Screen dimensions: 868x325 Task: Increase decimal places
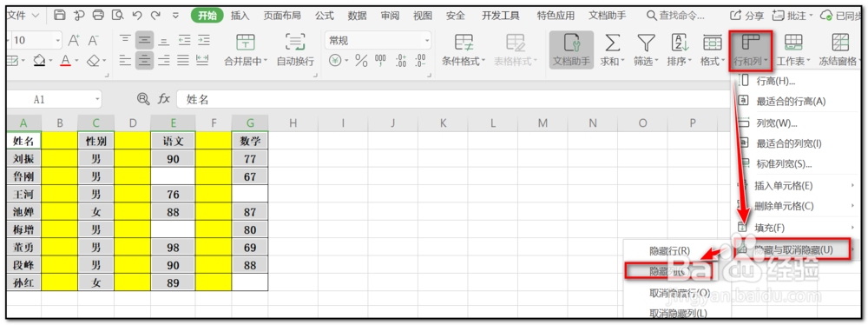click(402, 61)
